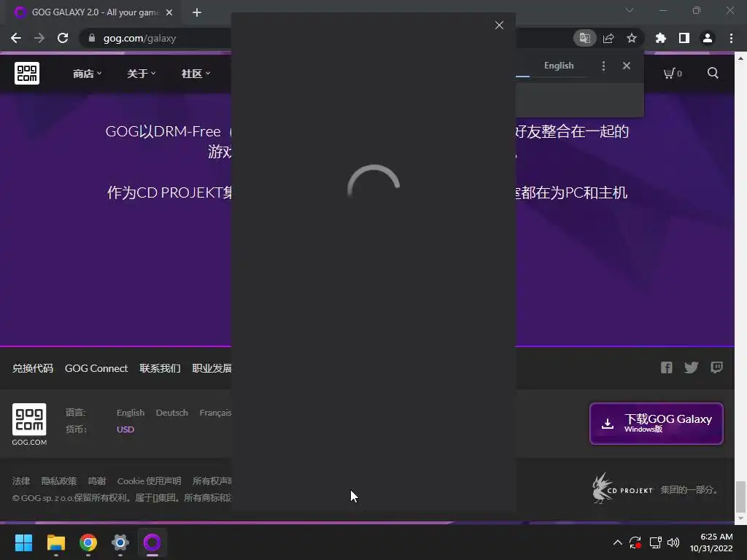The width and height of the screenshot is (747, 560).
Task: Switch language to Deutsch
Action: click(x=172, y=413)
